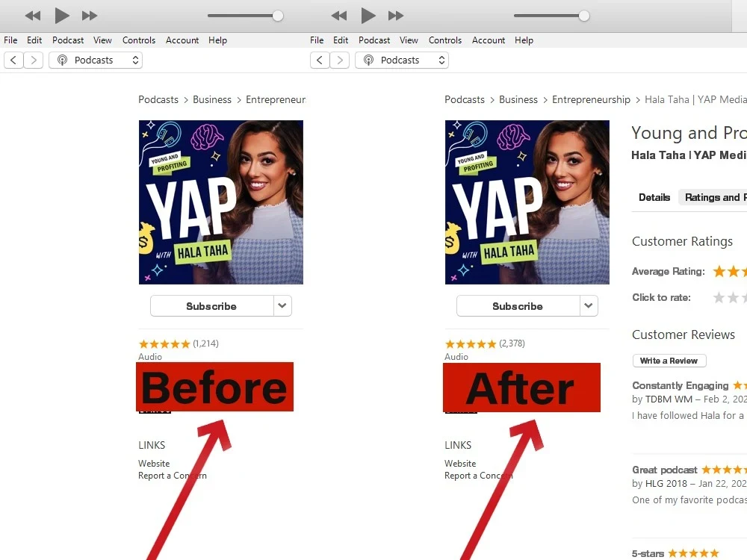This screenshot has height=560, width=747.
Task: Click Entrepreneurship breadcrumb in left window
Action: (x=276, y=99)
